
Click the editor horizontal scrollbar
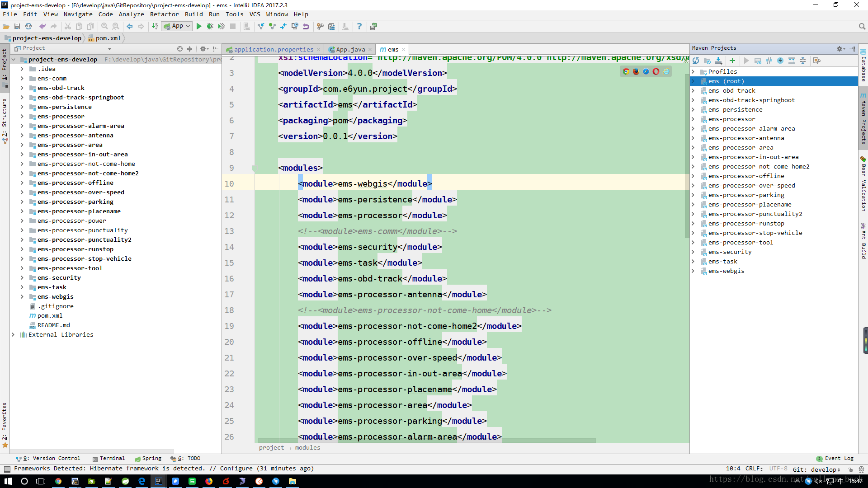(426, 441)
